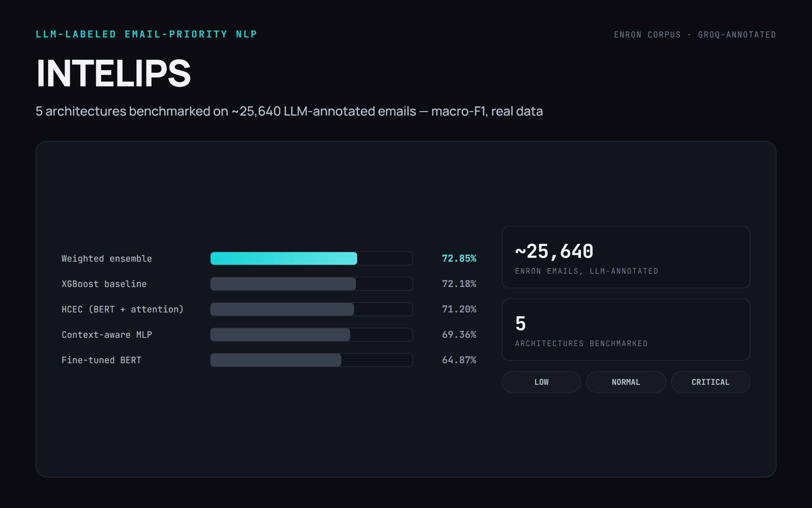Click the large 5 stat number
Image resolution: width=812 pixels, height=508 pixels.
coord(521,324)
